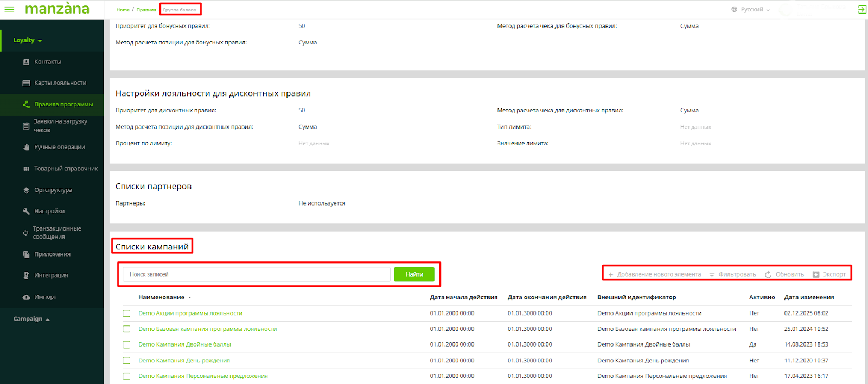Expand the Campaign sidebar section
This screenshot has width=868, height=384.
[x=31, y=319]
